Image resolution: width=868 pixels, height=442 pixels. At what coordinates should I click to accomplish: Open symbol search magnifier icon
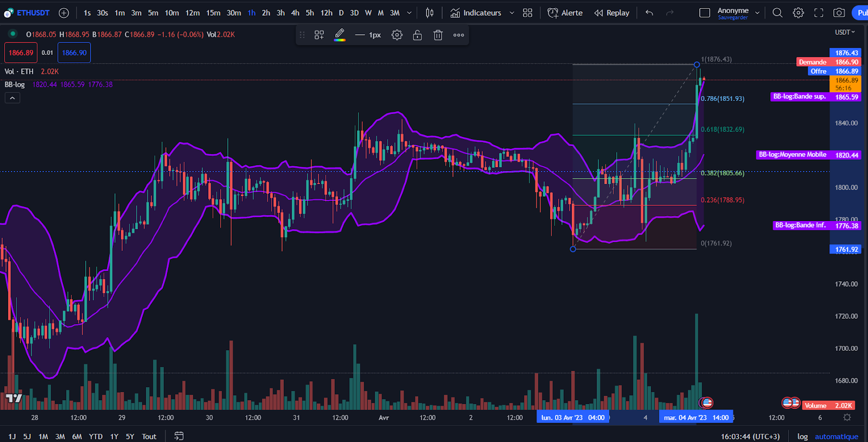pos(777,12)
